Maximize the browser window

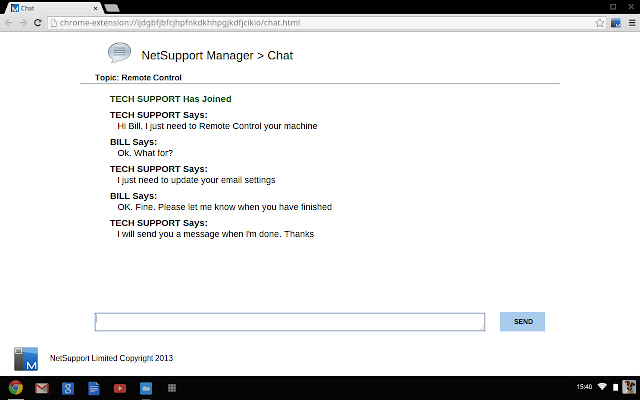tap(613, 7)
